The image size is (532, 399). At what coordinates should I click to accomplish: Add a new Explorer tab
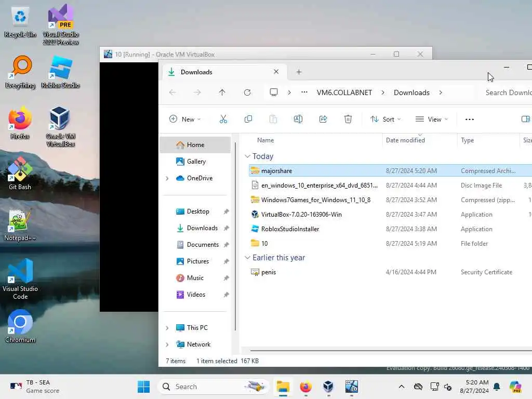click(299, 72)
